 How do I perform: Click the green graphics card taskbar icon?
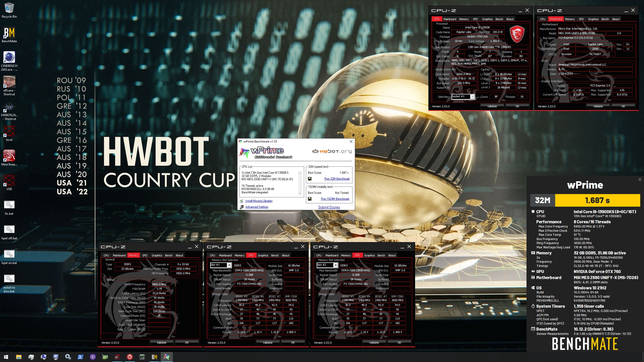105,357
